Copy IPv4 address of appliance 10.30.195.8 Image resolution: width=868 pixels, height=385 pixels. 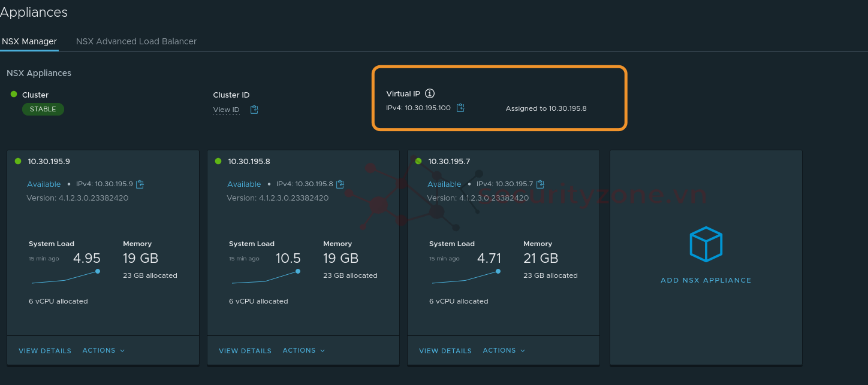point(340,184)
